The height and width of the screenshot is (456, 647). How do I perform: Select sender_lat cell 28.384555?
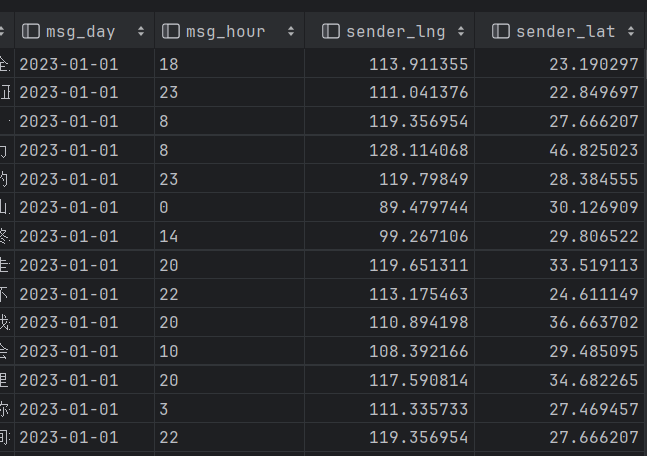coord(560,179)
